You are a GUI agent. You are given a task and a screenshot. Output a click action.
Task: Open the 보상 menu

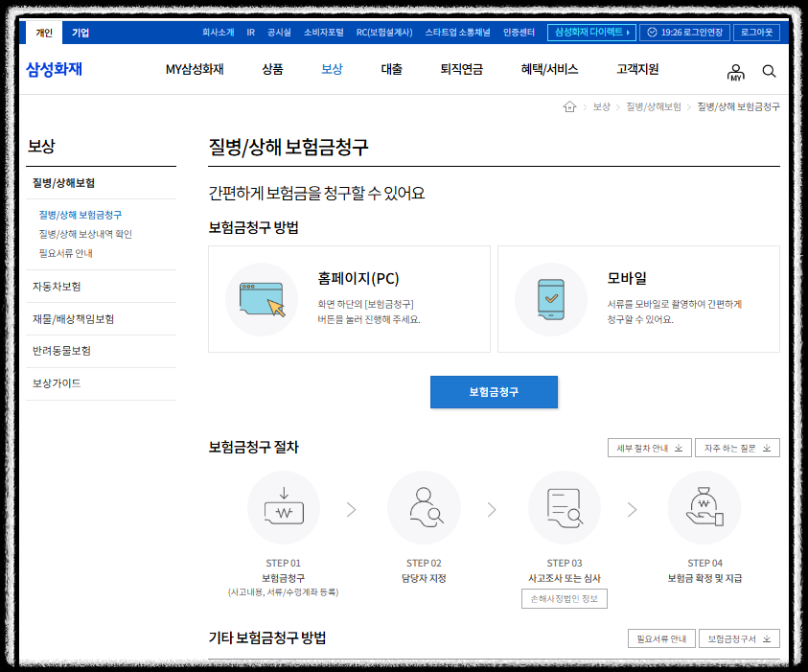point(332,69)
